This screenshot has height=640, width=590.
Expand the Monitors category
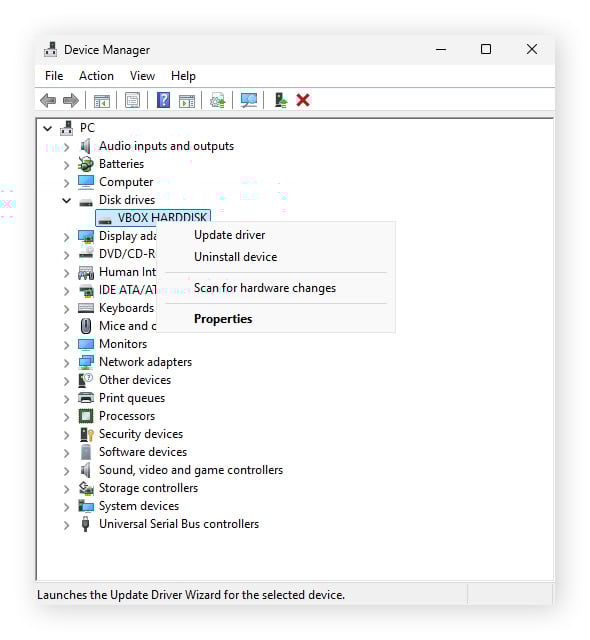coord(67,345)
